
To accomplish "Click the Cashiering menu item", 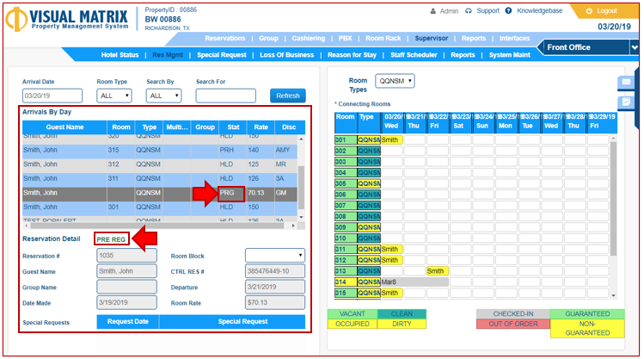I will pyautogui.click(x=308, y=39).
